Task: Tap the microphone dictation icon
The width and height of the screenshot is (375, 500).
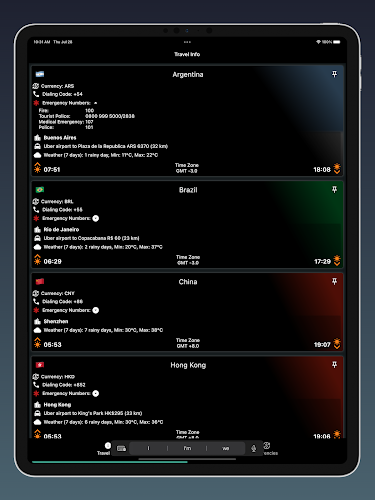Action: click(x=254, y=448)
